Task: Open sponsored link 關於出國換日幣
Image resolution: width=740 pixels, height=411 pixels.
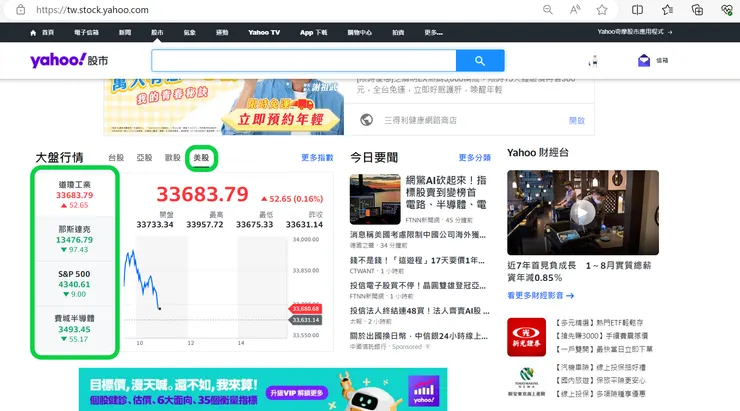Action: [419, 336]
